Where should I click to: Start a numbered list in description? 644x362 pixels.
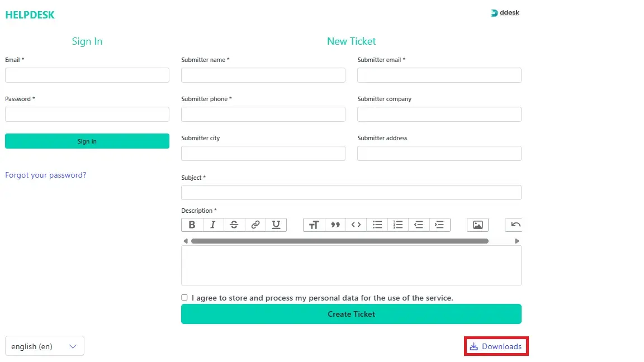pos(398,225)
